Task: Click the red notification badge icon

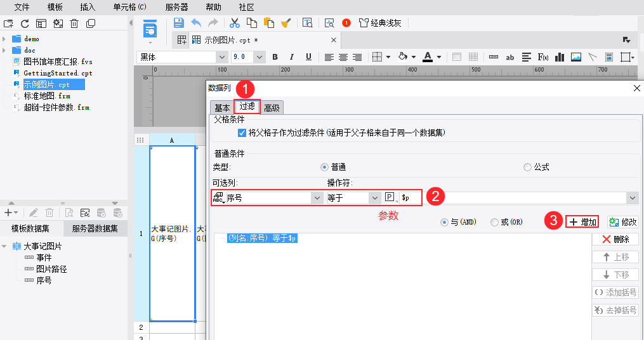Action: 346,23
